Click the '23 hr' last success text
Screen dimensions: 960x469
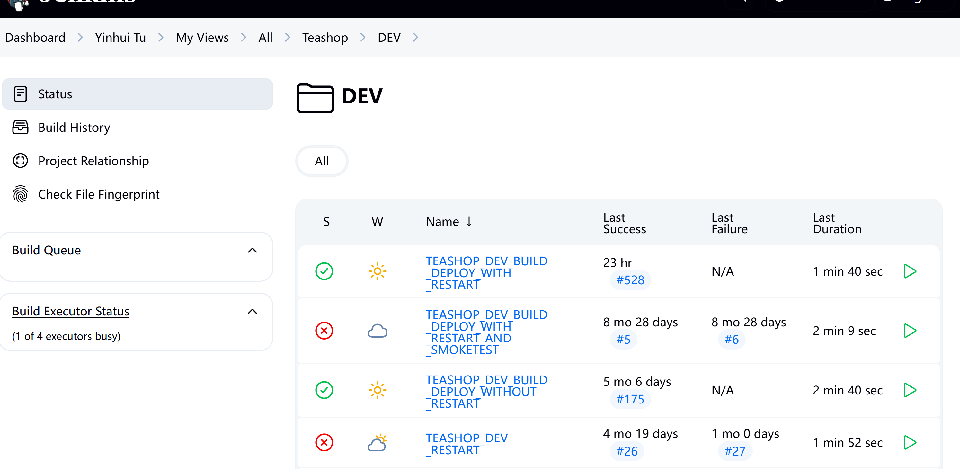(617, 263)
